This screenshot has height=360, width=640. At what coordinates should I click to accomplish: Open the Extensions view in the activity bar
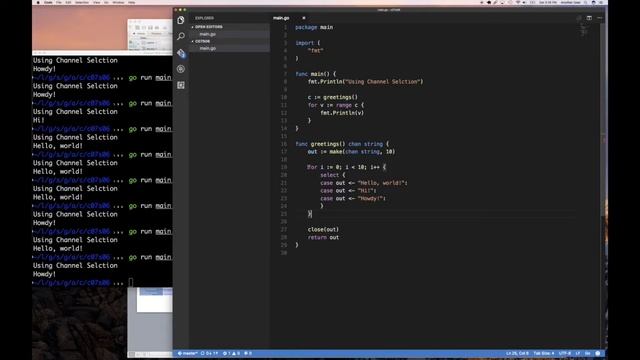pos(181,85)
